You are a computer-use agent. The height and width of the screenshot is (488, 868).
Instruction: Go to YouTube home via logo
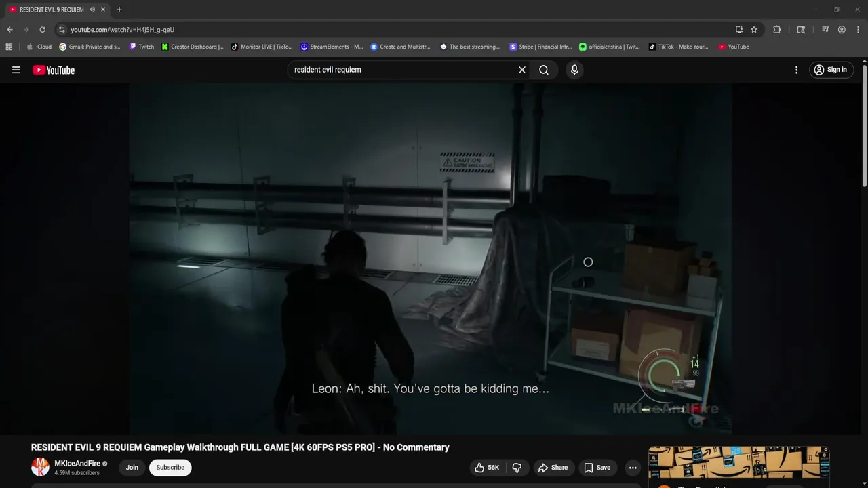click(x=54, y=70)
